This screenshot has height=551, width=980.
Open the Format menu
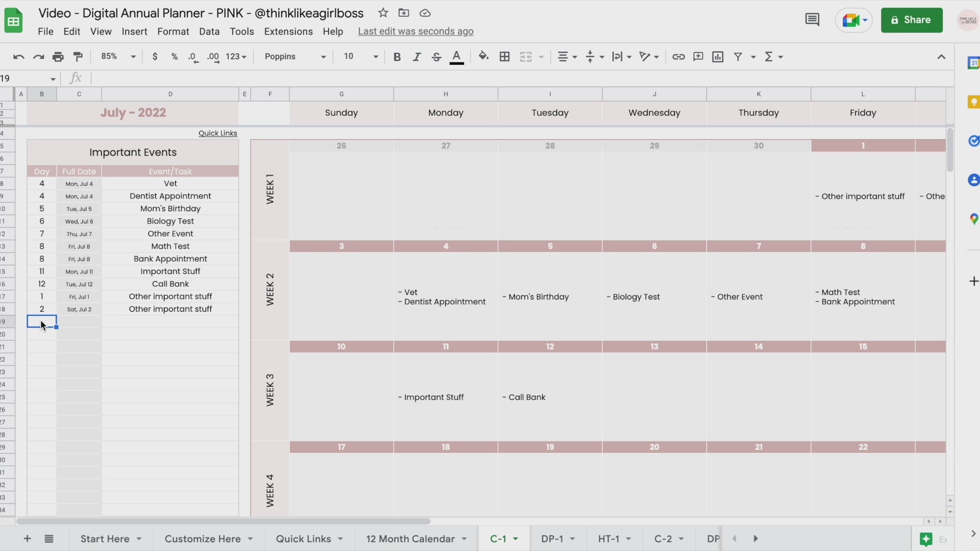coord(173,31)
